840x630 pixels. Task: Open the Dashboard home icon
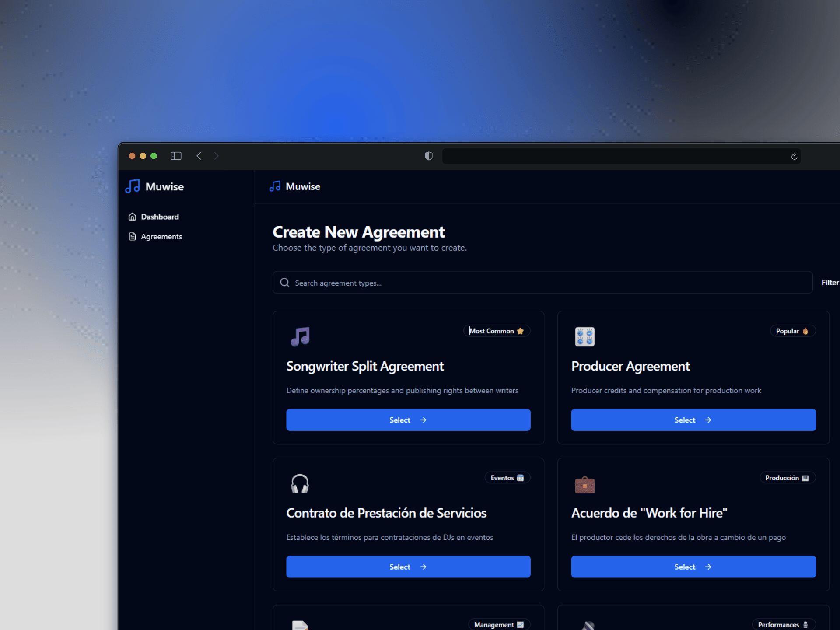[132, 217]
